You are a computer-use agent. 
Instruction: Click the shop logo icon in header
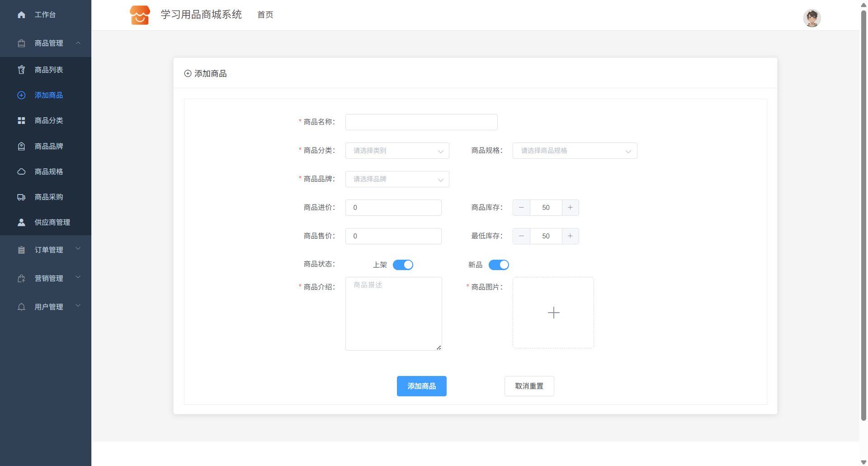(140, 15)
